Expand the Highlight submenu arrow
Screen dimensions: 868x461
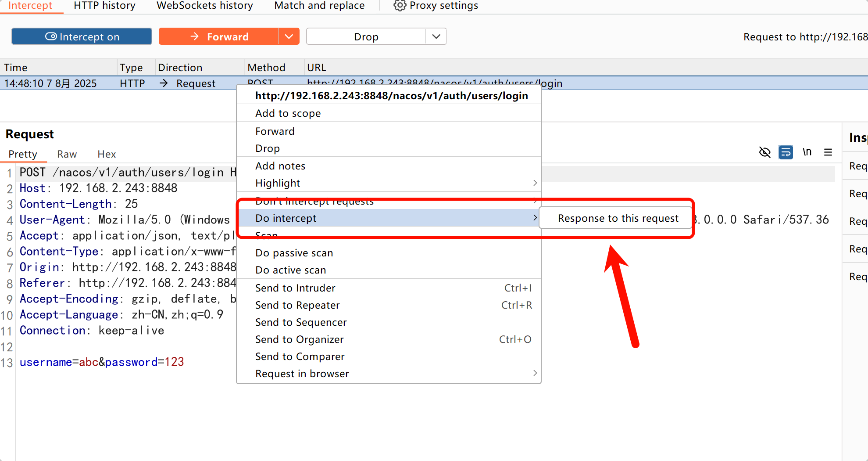[535, 183]
